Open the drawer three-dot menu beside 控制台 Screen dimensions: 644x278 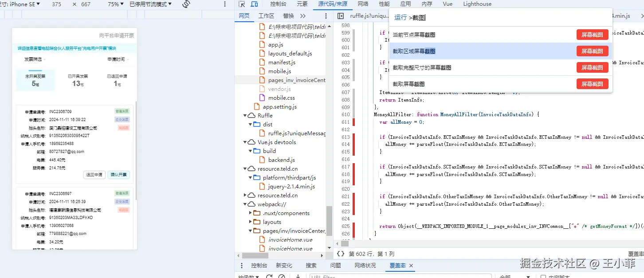pos(242,266)
